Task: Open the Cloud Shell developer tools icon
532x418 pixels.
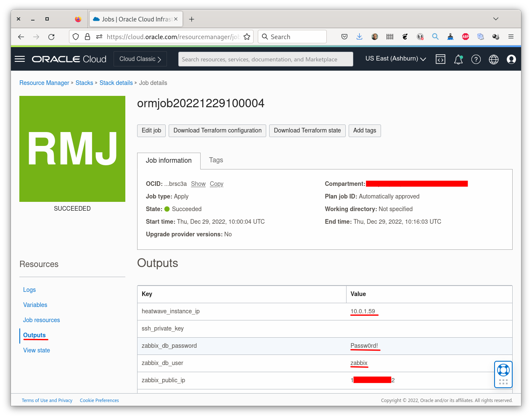Action: tap(440, 59)
